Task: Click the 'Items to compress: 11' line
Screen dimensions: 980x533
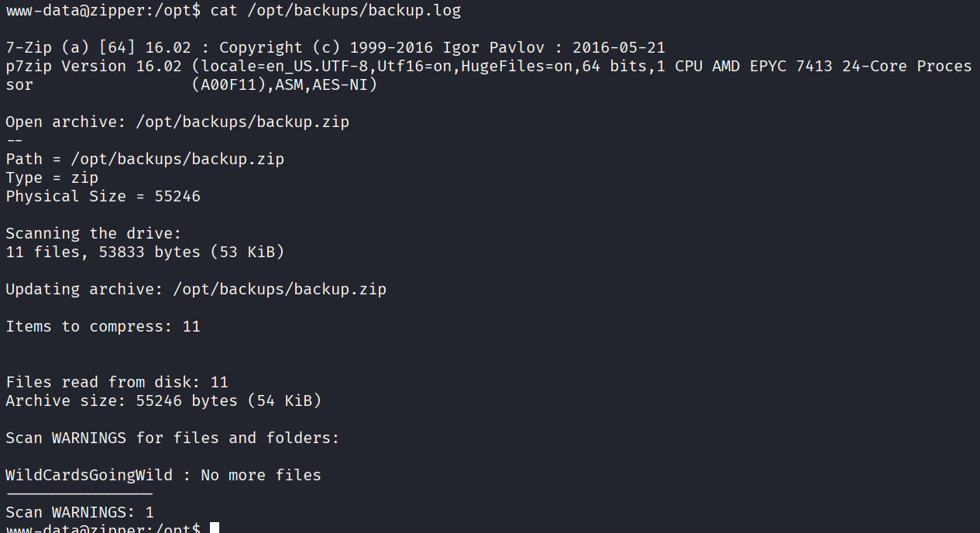Action: tap(103, 326)
